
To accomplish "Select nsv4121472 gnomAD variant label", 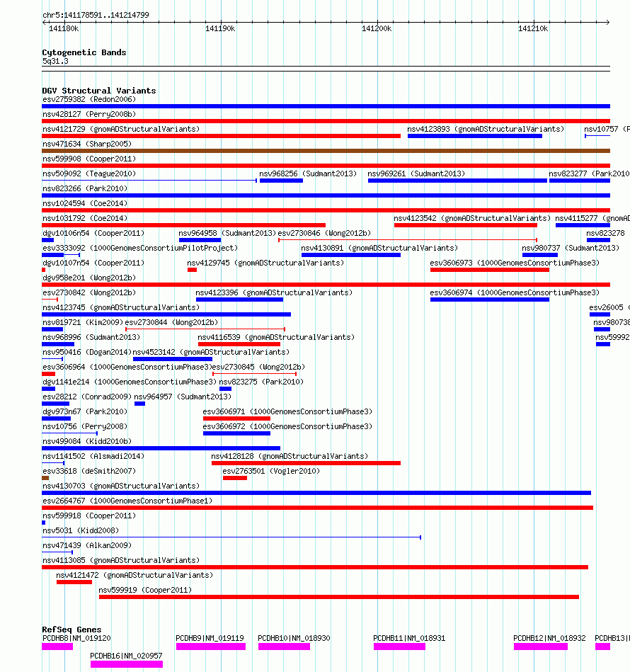I will 134,575.
